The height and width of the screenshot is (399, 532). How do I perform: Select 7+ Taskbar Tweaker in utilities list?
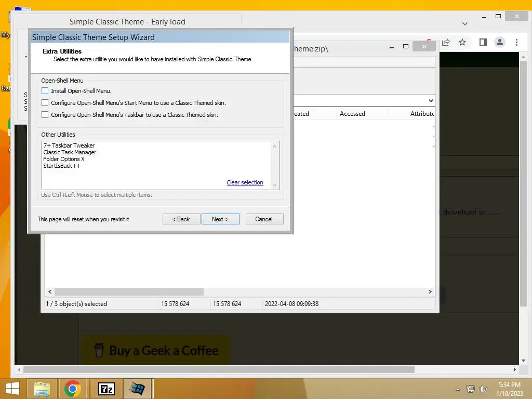[x=69, y=145]
